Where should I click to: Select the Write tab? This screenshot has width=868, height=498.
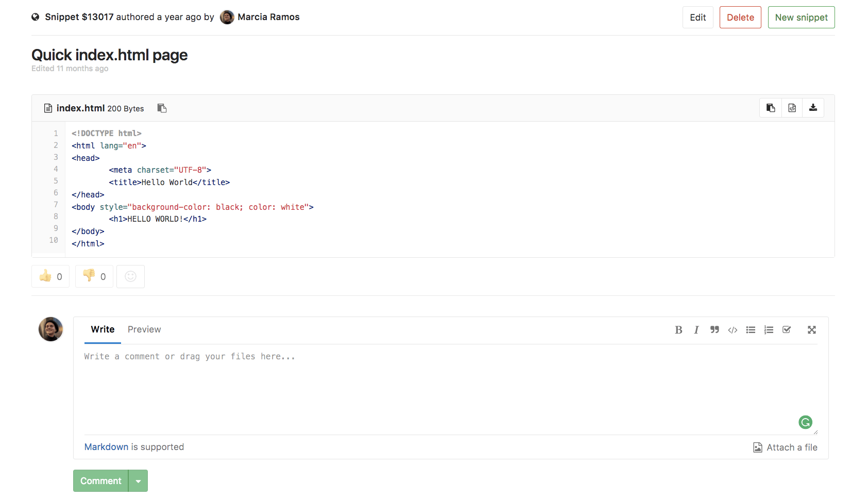pyautogui.click(x=102, y=329)
